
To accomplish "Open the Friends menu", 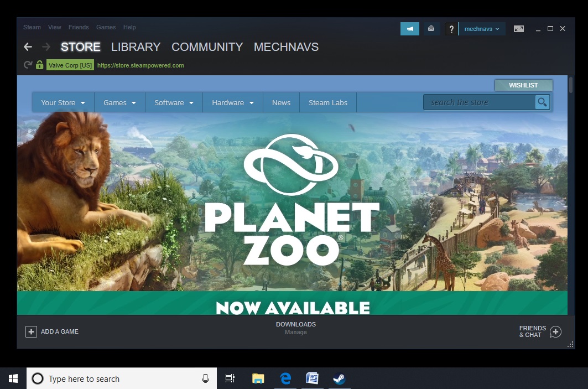I will (79, 27).
